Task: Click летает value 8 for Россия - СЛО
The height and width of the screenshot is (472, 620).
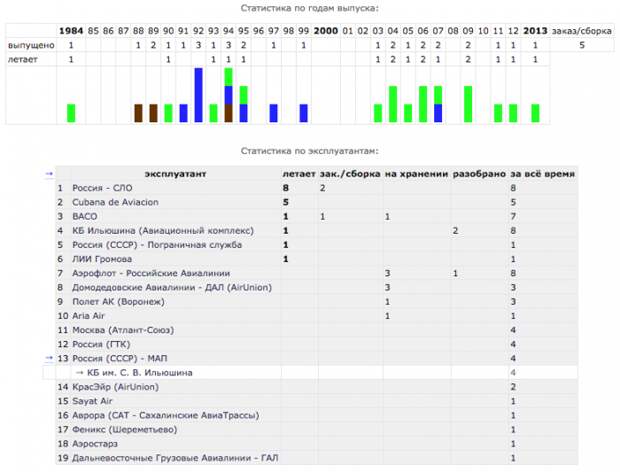Action: coord(285,188)
